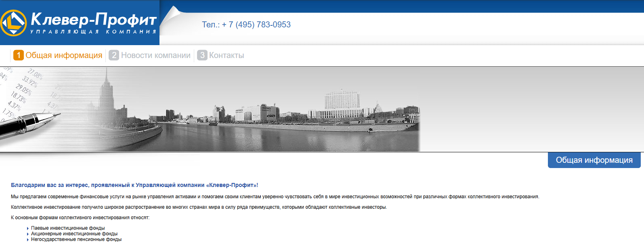Click the heading Благодарим вас за интерес
Viewport: 644px width, 245px height.
click(134, 185)
